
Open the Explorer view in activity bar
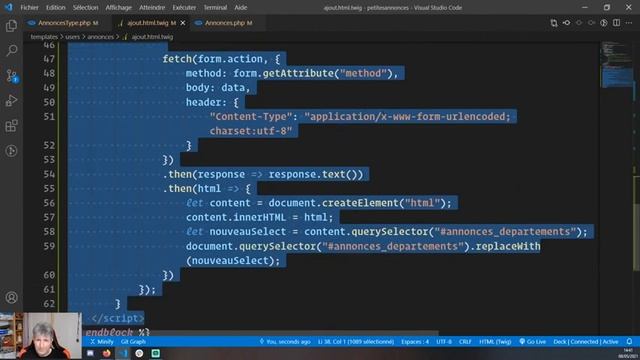tap(11, 26)
